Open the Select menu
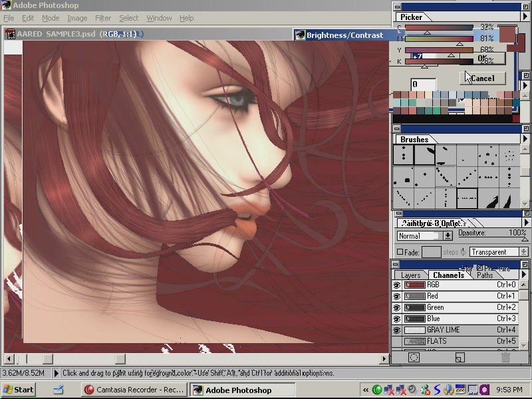 tap(128, 18)
